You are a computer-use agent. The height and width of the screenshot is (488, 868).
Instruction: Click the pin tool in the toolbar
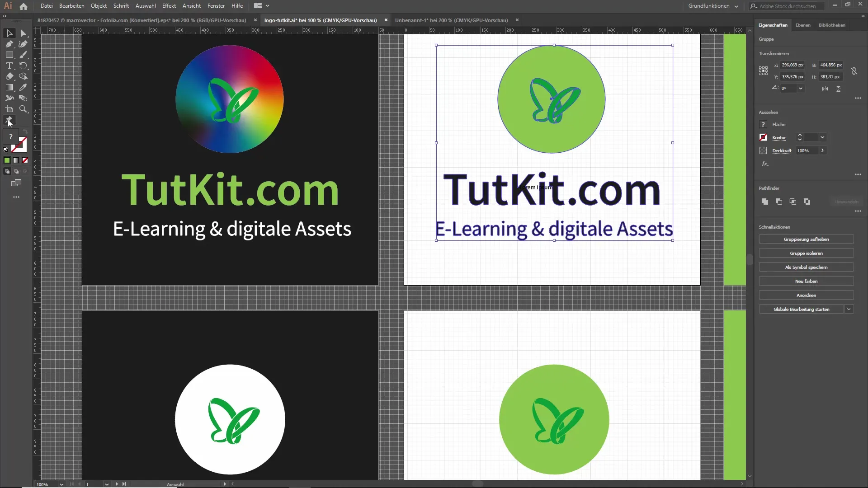[9, 120]
